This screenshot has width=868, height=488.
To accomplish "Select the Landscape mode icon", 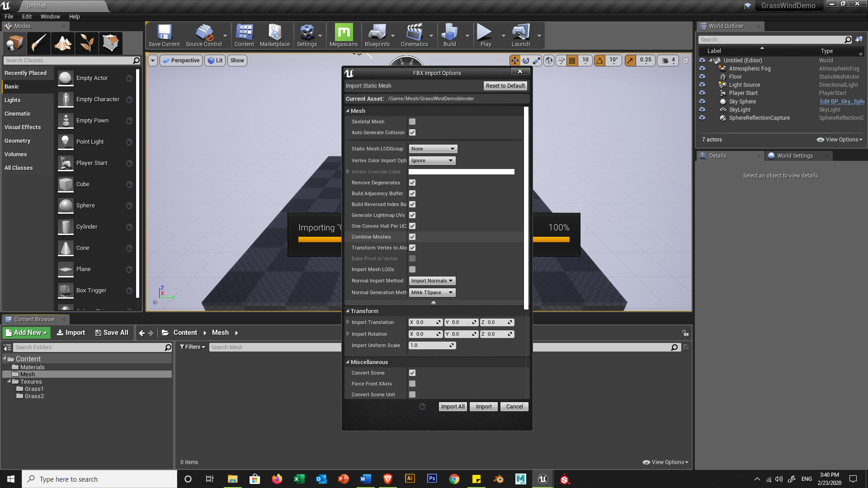I will click(63, 43).
